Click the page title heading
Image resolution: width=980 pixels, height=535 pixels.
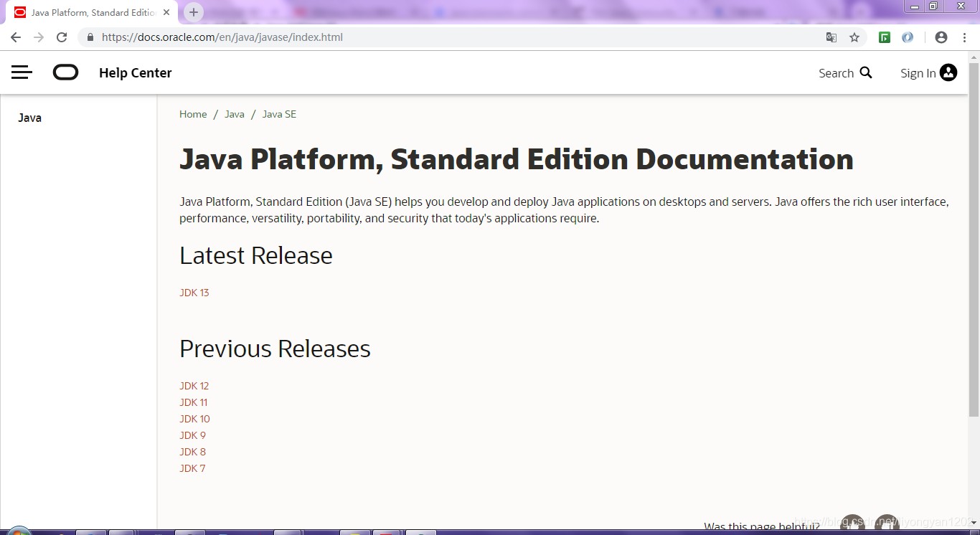pyautogui.click(x=517, y=159)
